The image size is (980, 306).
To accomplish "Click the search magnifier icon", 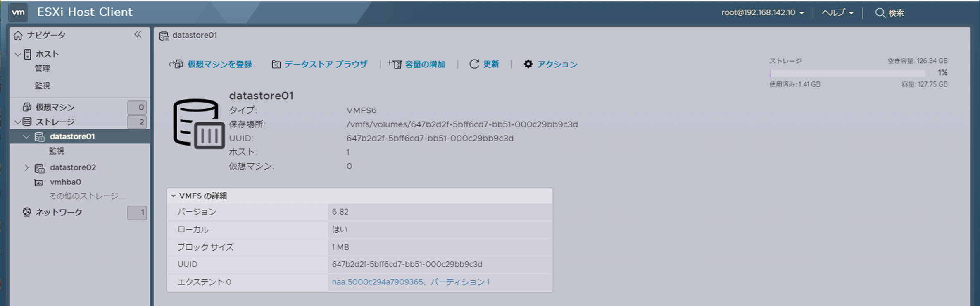I will tap(880, 13).
